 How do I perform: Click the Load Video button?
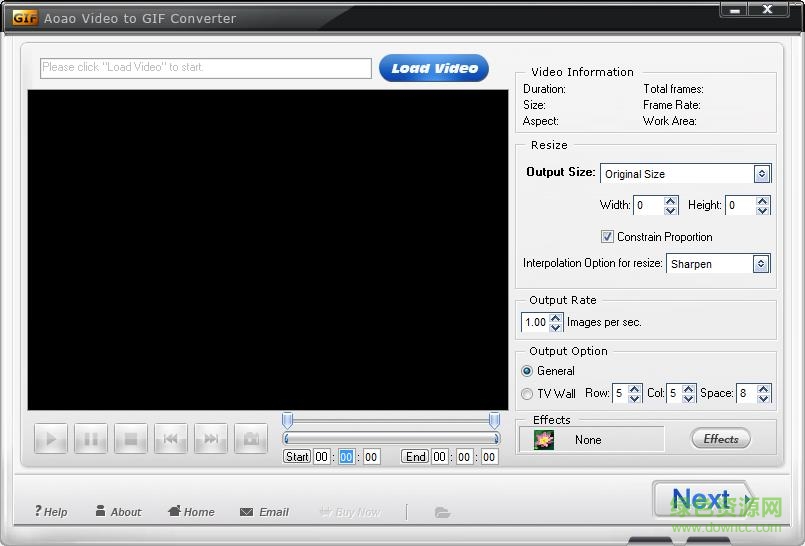pos(434,68)
